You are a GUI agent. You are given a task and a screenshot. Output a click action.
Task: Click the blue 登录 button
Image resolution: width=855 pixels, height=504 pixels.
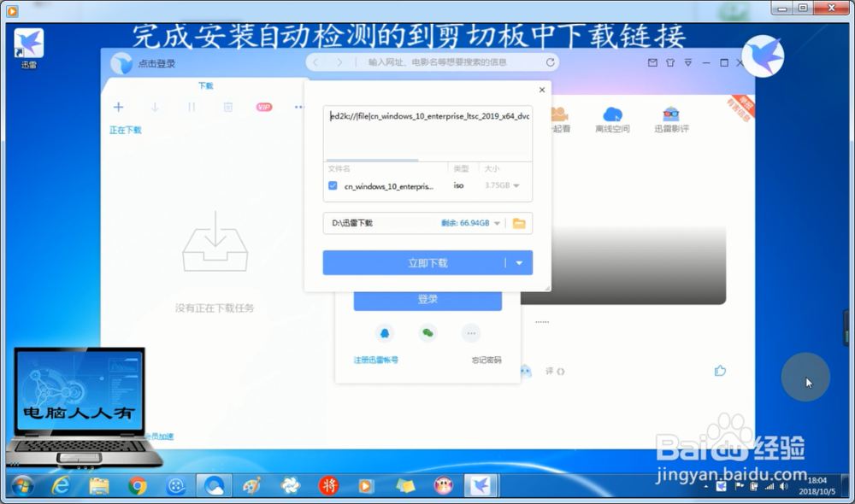click(427, 300)
